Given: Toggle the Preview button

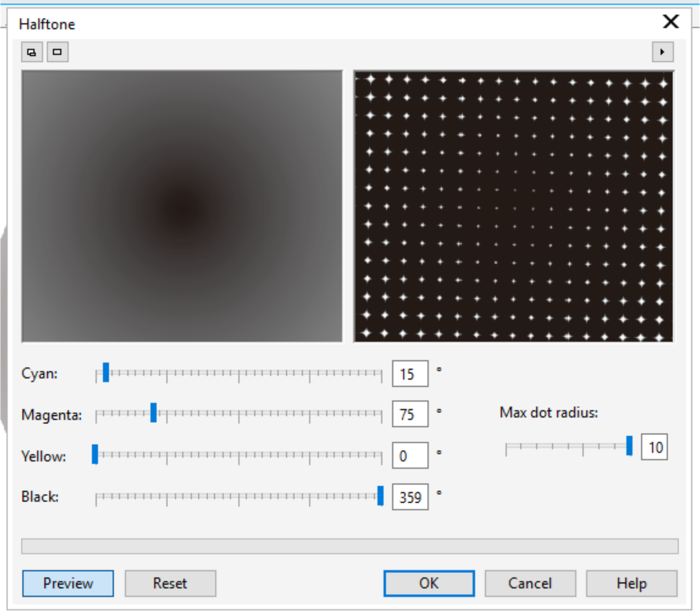Looking at the screenshot, I should coord(67,583).
